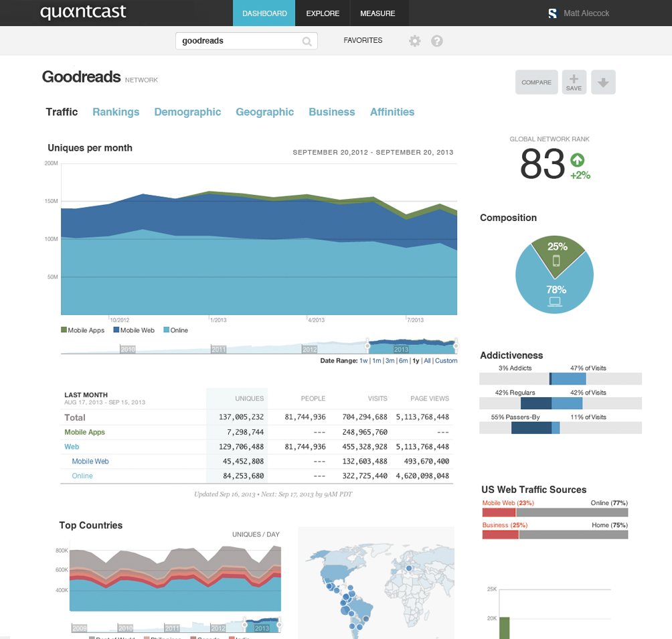Click the green rank up arrow icon
The height and width of the screenshot is (639, 672).
point(577,160)
